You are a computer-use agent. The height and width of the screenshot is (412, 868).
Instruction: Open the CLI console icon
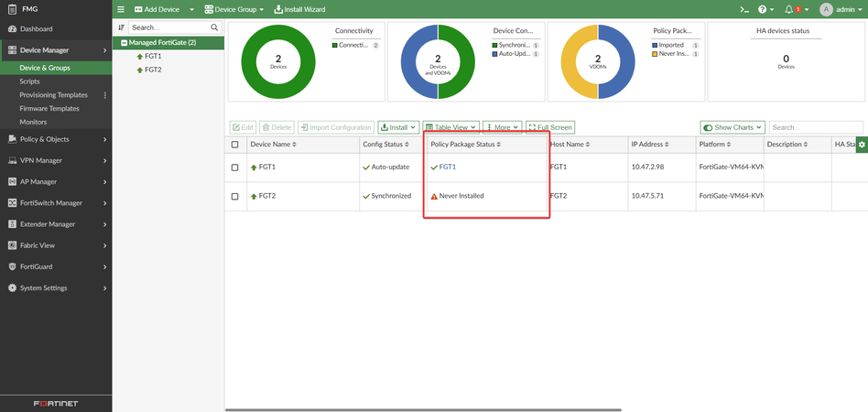[x=744, y=9]
